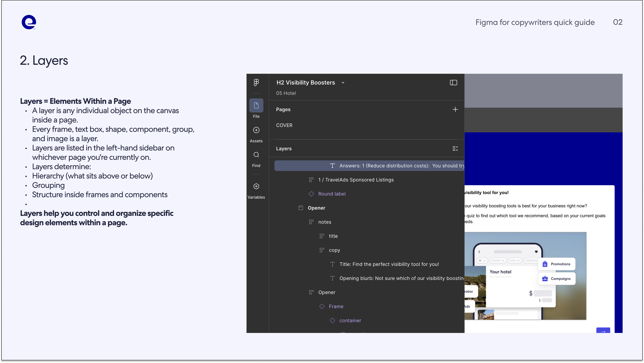This screenshot has width=644, height=363.
Task: Open the Figma main menu icon
Action: tap(256, 83)
